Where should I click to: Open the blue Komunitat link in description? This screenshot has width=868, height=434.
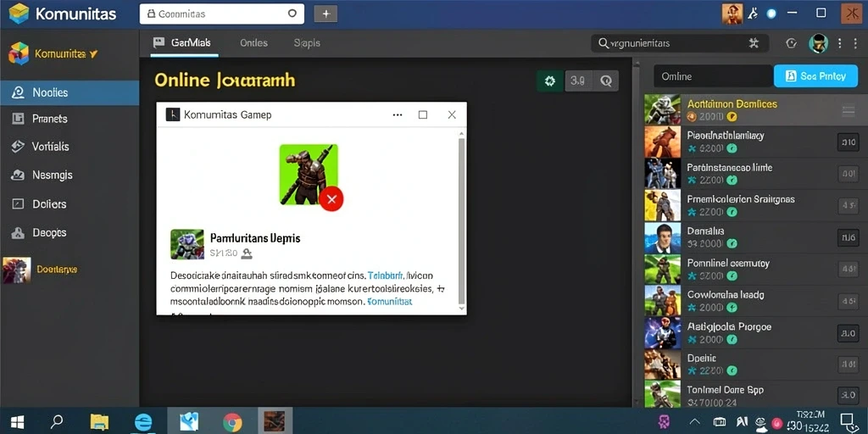[x=390, y=302]
